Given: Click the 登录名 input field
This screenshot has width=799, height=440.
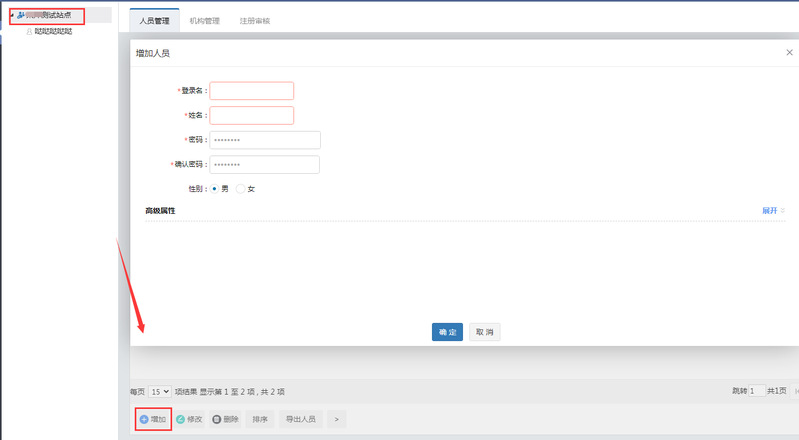Looking at the screenshot, I should click(251, 91).
